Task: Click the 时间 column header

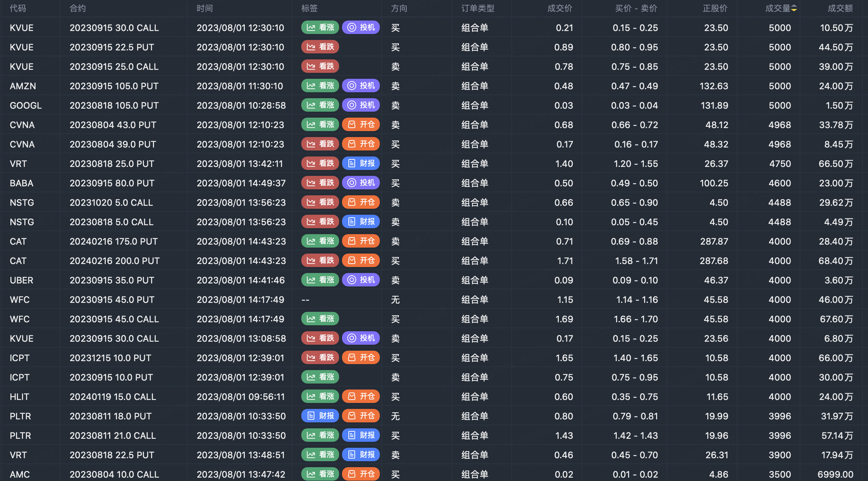Action: [x=205, y=8]
